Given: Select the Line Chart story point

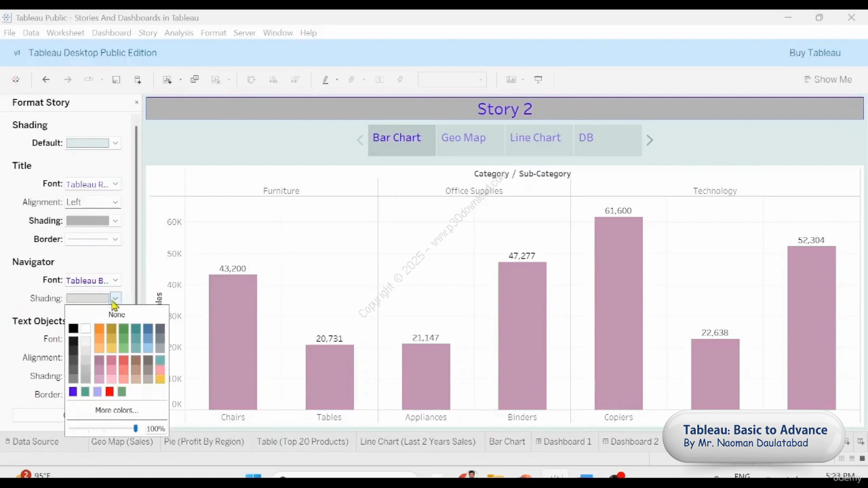Looking at the screenshot, I should pyautogui.click(x=539, y=140).
